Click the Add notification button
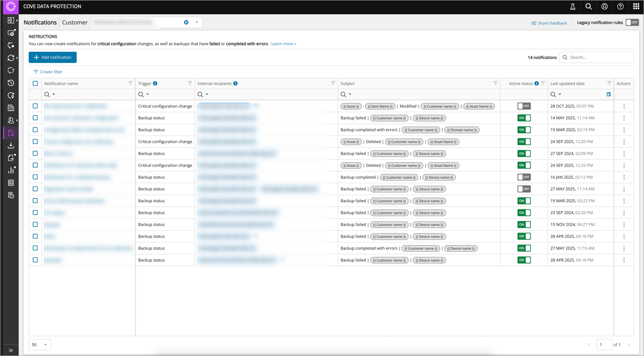This screenshot has width=644, height=356. point(53,57)
